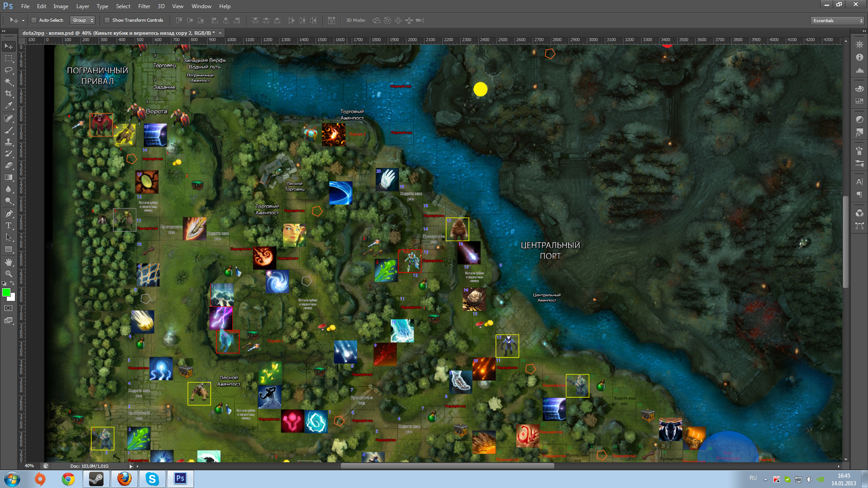Open the Window menu

pos(201,6)
